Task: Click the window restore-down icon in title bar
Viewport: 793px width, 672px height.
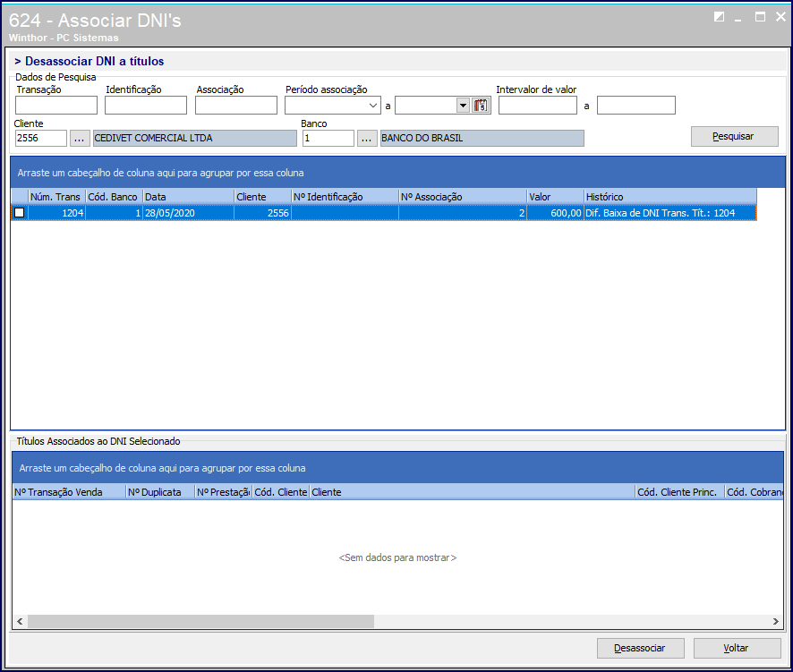Action: (719, 17)
